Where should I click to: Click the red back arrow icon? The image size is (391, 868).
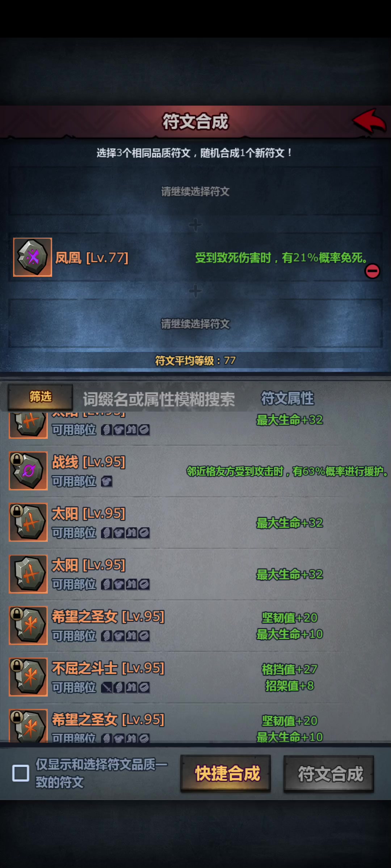(369, 122)
